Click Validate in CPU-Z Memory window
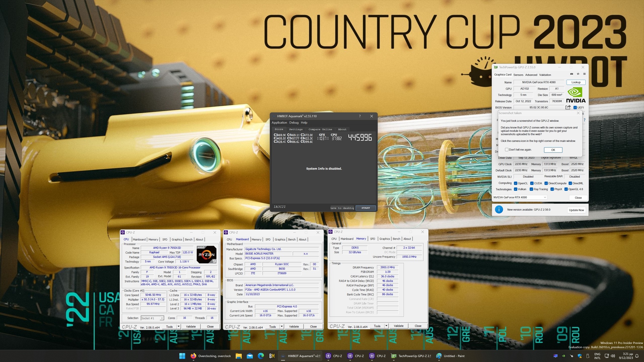 [x=398, y=326]
